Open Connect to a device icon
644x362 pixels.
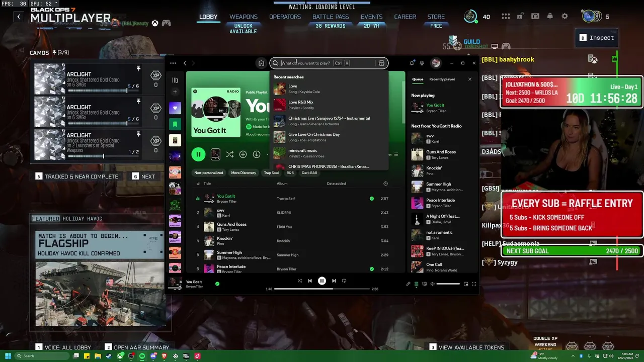424,284
